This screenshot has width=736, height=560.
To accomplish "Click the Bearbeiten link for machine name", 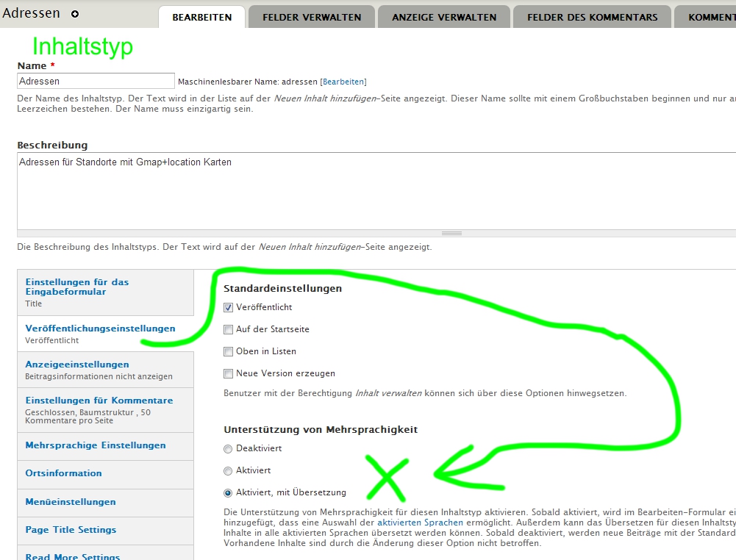I will click(x=343, y=82).
